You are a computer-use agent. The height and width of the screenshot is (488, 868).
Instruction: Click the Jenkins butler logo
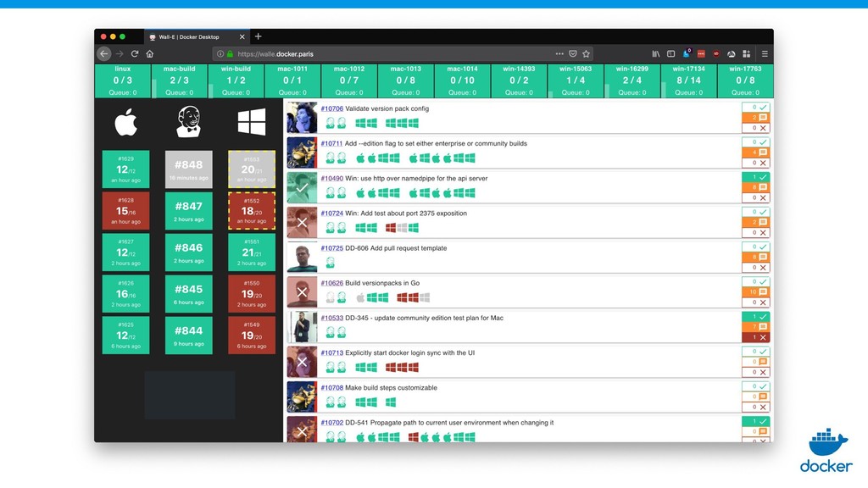pos(188,122)
